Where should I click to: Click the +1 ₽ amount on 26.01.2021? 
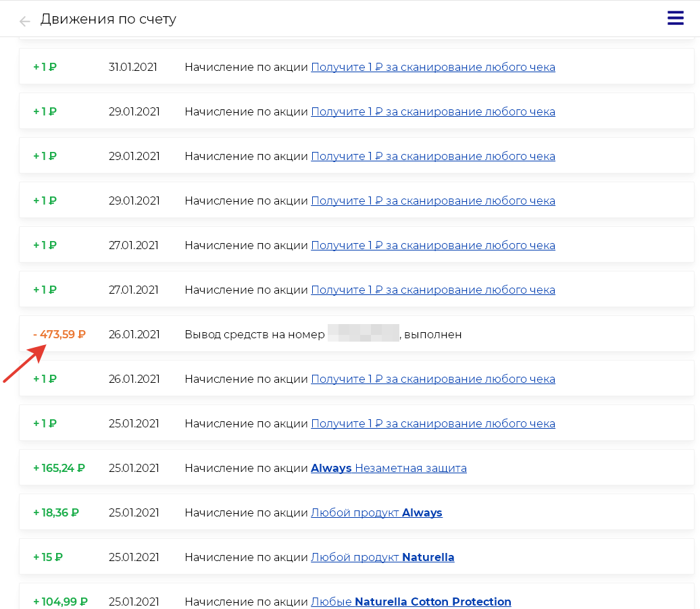[x=45, y=379]
